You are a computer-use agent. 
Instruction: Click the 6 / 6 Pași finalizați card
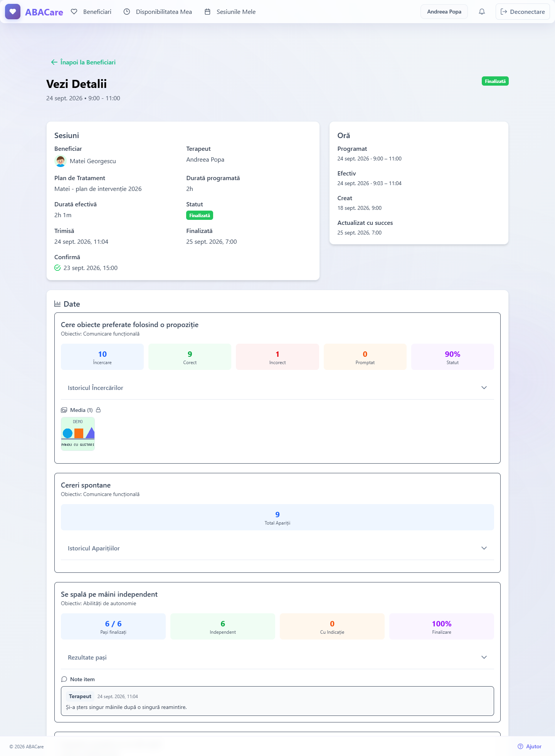click(113, 626)
